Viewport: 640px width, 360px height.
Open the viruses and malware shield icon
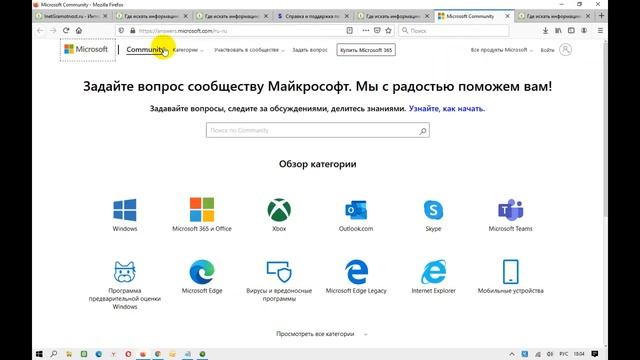[279, 272]
